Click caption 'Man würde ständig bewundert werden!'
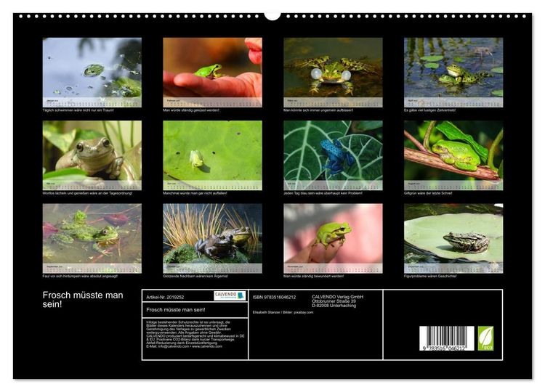Image resolution: width=545 pixels, height=392 pixels. pyautogui.click(x=313, y=276)
